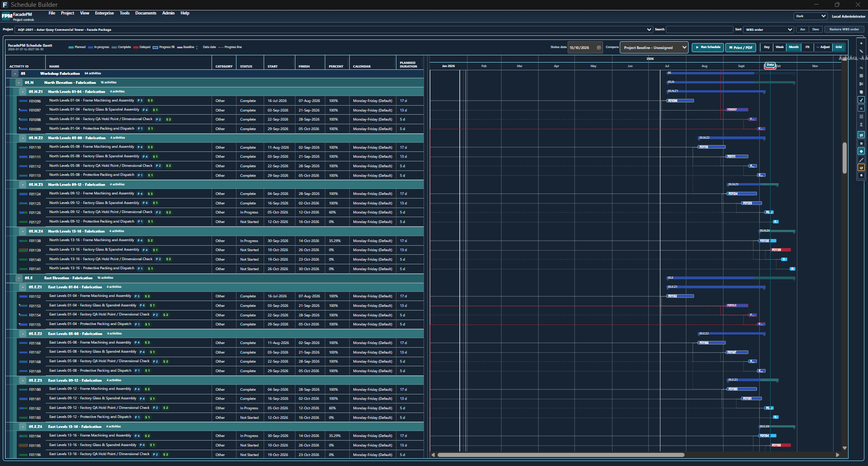Open the Tools menu
The width and height of the screenshot is (868, 466).
(x=125, y=13)
